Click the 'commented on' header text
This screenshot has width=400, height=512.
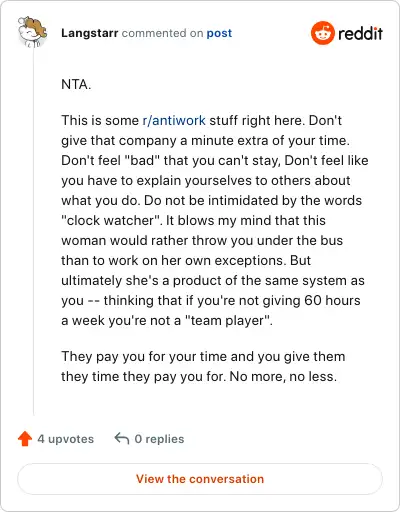pos(162,33)
